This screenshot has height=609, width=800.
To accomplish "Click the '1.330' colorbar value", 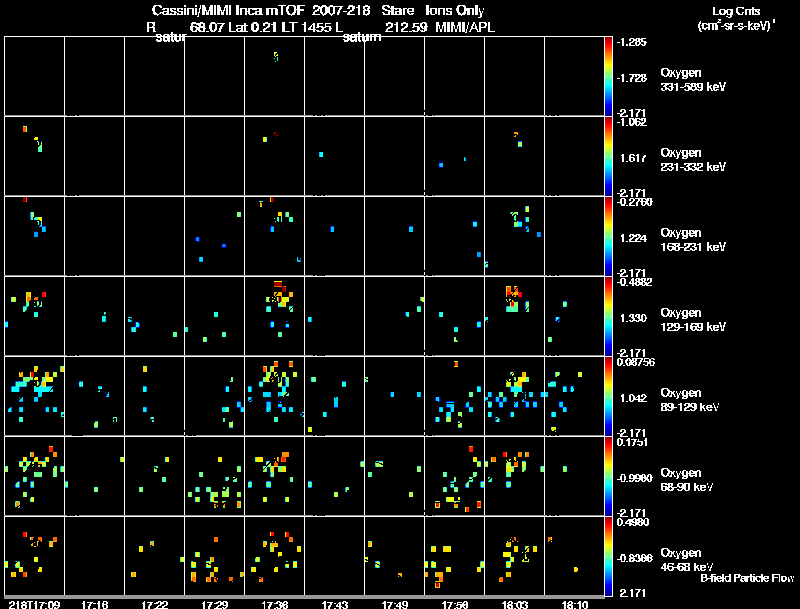I will click(633, 318).
